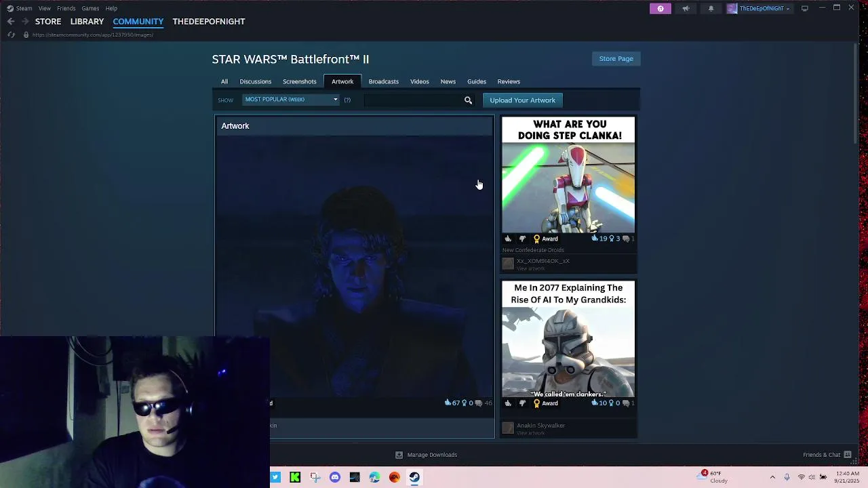
Task: Open the Steam menu
Action: [x=20, y=8]
